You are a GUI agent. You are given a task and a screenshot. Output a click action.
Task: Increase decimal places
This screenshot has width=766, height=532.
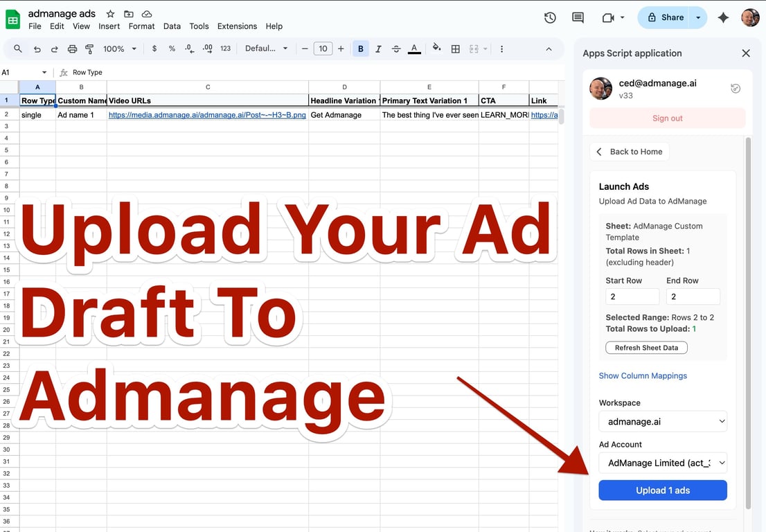208,49
